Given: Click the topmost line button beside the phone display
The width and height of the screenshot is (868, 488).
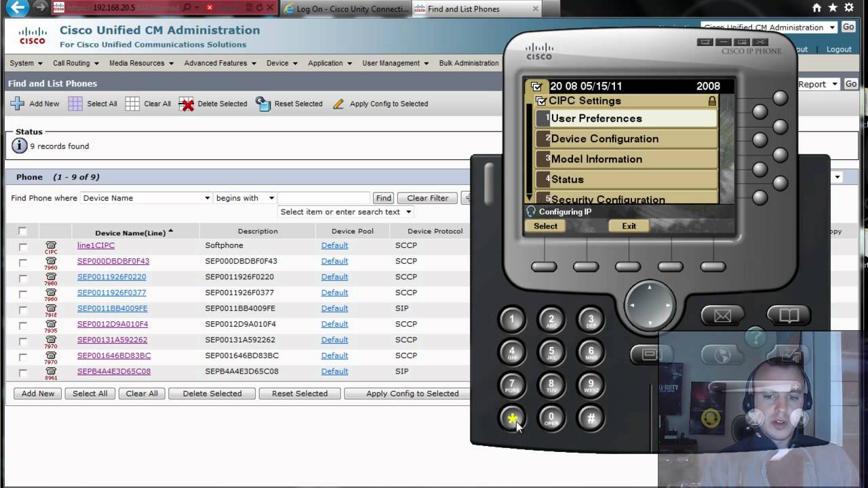Looking at the screenshot, I should tap(781, 98).
